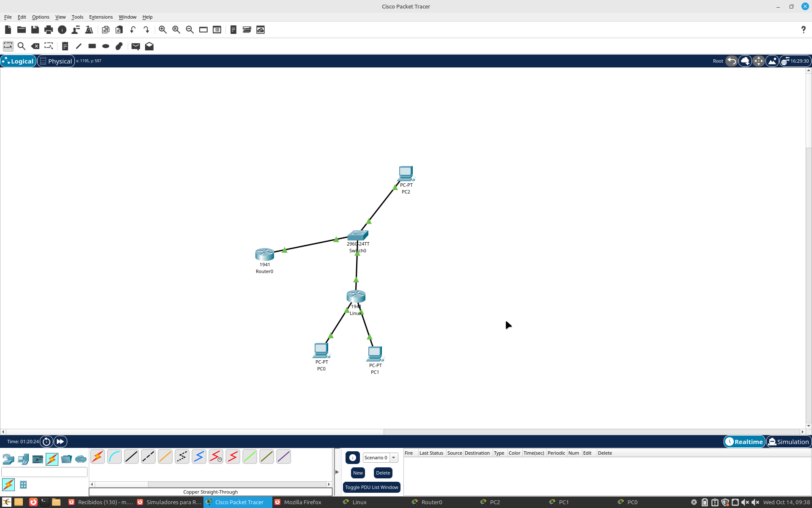Activate the Delete tool
Viewport: 812px width, 508px height.
[35, 46]
